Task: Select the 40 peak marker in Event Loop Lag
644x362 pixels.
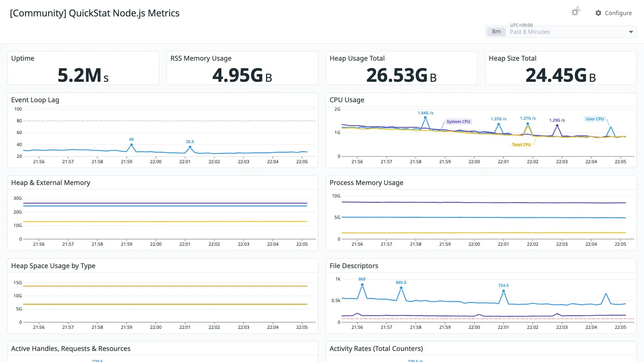Action: (131, 145)
